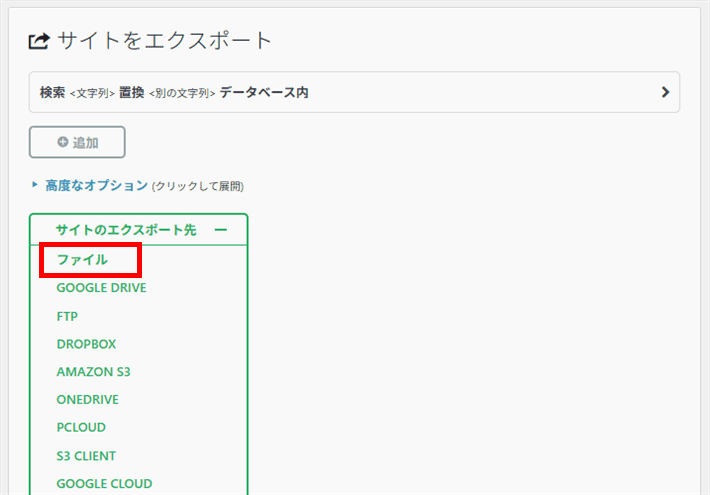Click the サイトをエクスポート page heading
Screen dimensions: 710x495
(x=164, y=40)
